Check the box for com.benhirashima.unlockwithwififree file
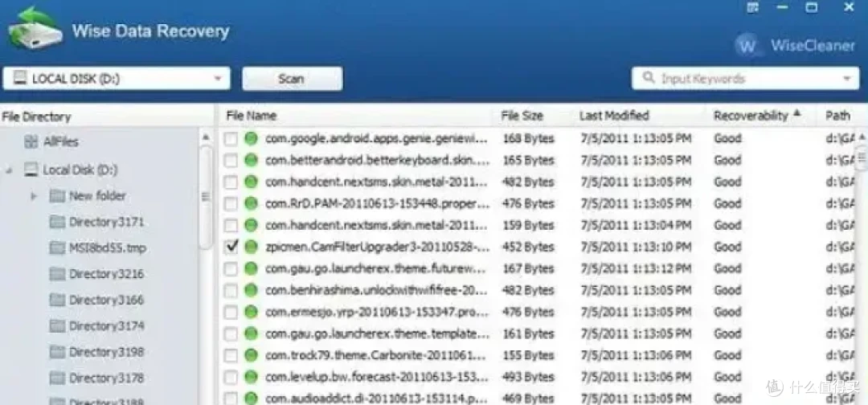Screen dimensions: 868x405 tap(231, 290)
